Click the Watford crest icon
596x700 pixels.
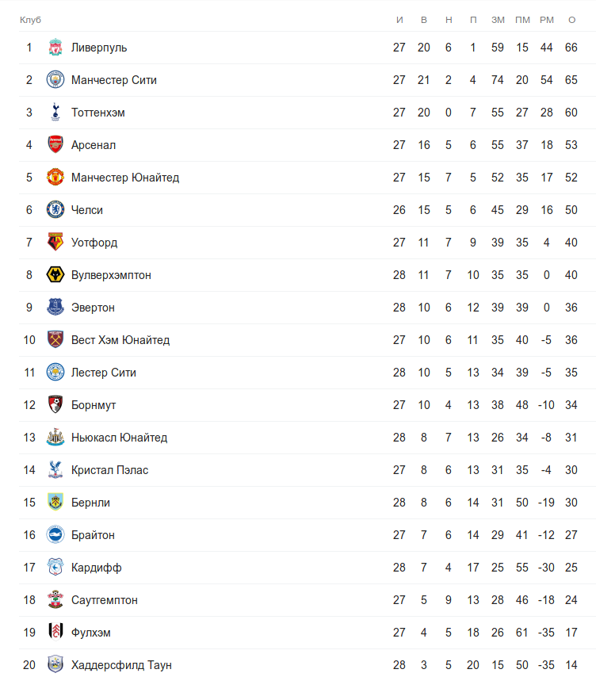[x=55, y=243]
